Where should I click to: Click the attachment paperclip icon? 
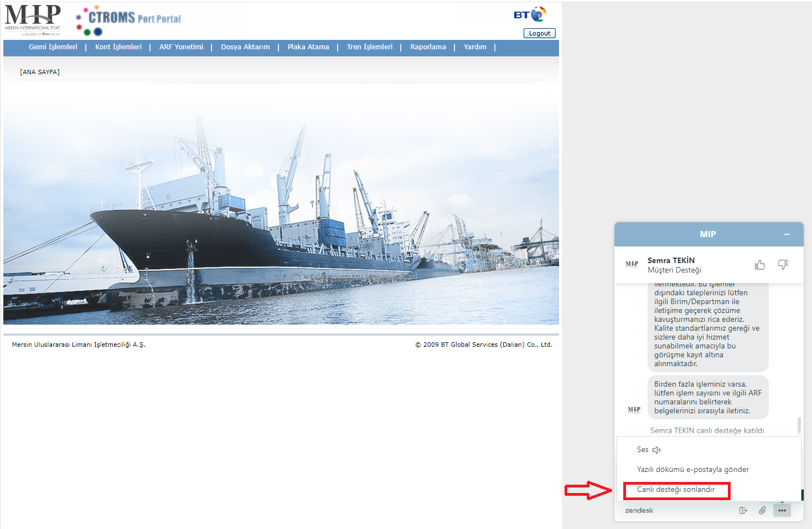click(762, 510)
